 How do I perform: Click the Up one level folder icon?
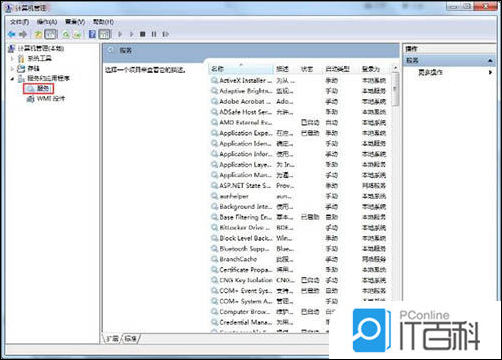coord(38,34)
